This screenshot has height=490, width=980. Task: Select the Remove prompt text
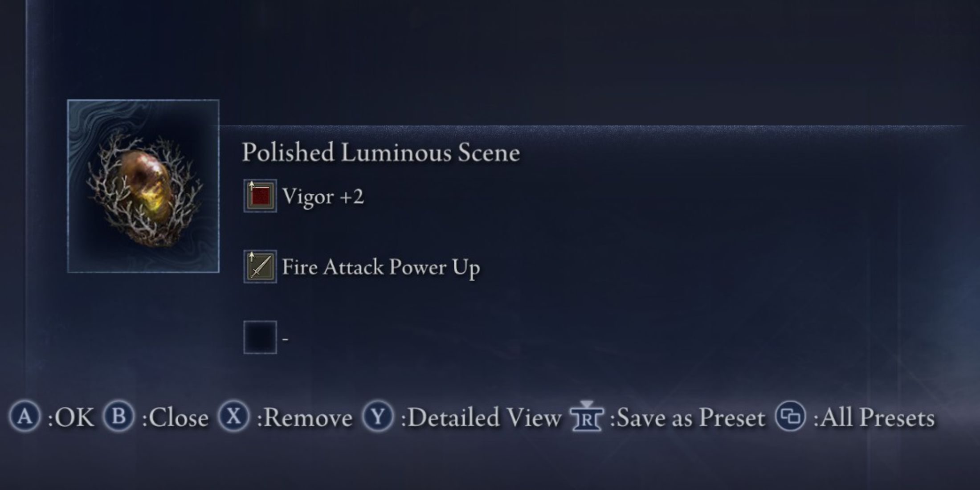[x=305, y=418]
